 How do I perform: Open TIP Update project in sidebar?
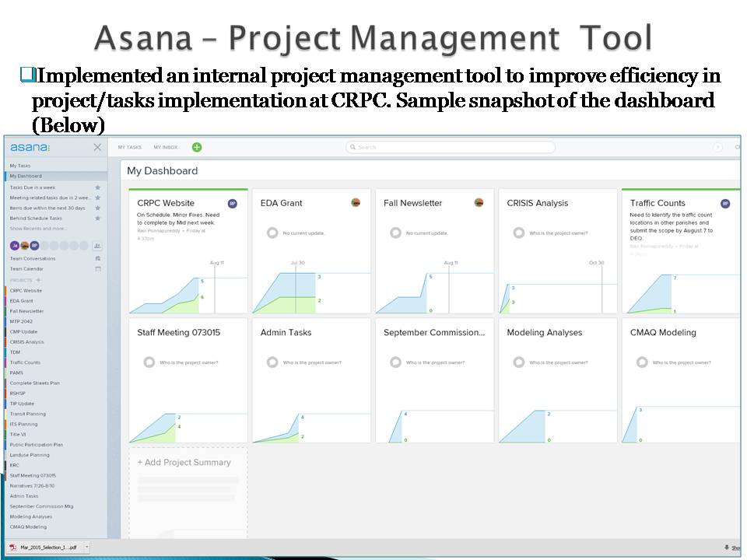(22, 404)
